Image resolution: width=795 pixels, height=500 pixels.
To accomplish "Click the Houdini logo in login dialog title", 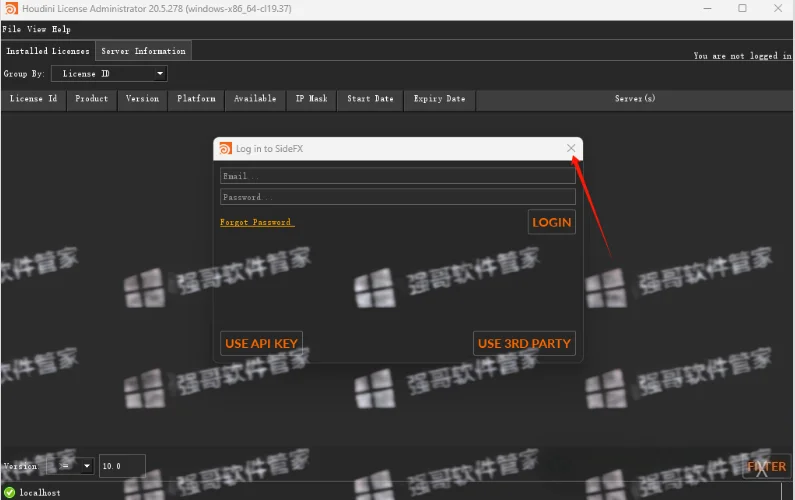I will (x=225, y=148).
